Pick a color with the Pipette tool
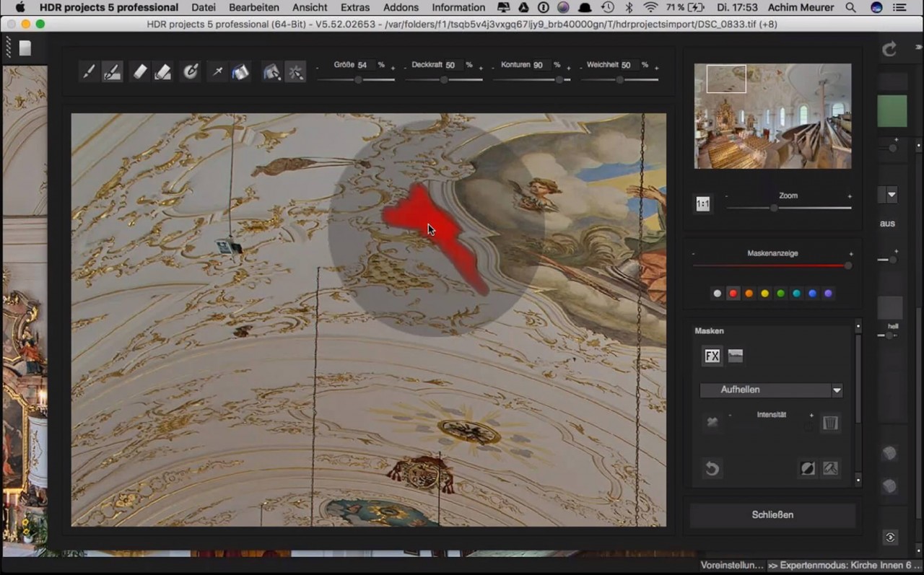 pyautogui.click(x=217, y=71)
